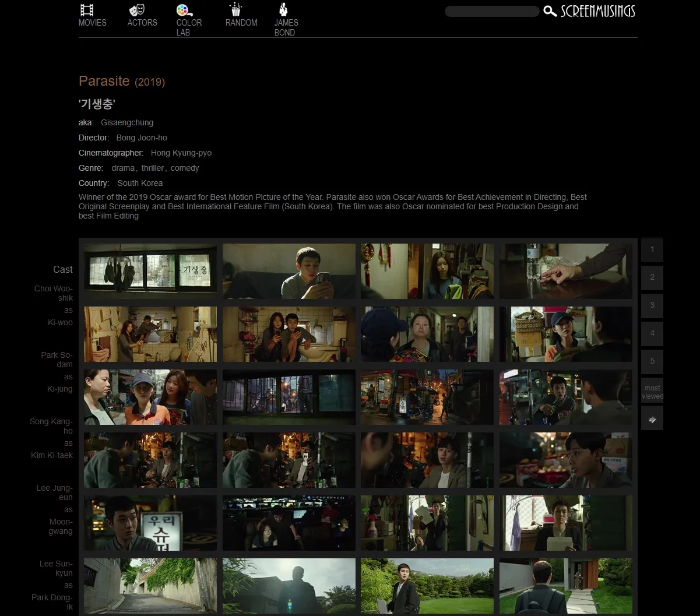
Task: Open cast member Lee Sun-kyun
Action: [56, 568]
